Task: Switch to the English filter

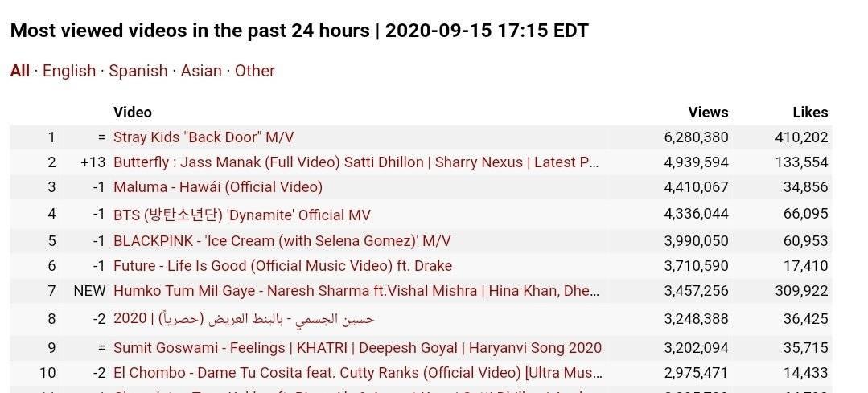Action: (x=69, y=71)
